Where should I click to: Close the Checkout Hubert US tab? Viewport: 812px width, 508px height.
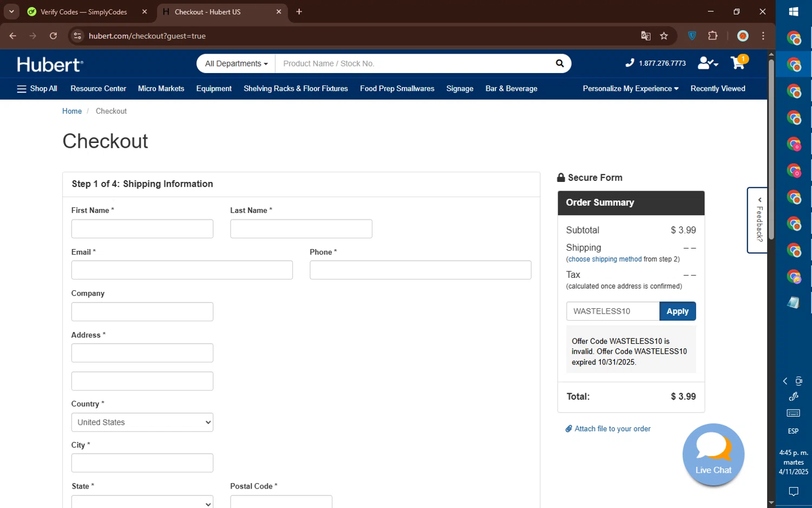[x=279, y=11]
